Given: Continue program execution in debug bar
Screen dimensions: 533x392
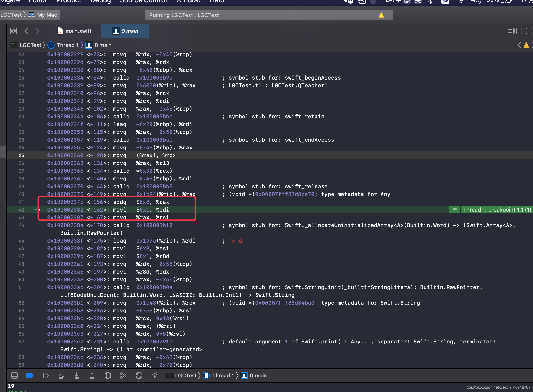Looking at the screenshot, I should [45, 376].
